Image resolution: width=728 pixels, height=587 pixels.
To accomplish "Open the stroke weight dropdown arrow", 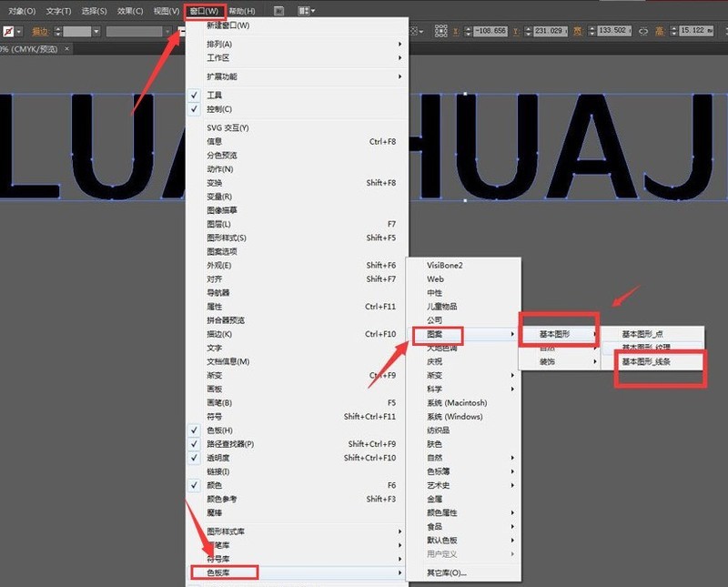I will point(96,32).
